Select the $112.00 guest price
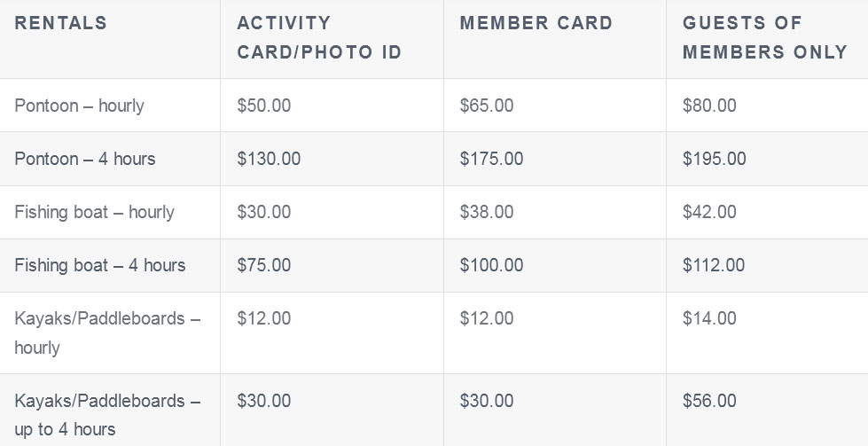Screen dimensions: 868x446 tap(714, 265)
